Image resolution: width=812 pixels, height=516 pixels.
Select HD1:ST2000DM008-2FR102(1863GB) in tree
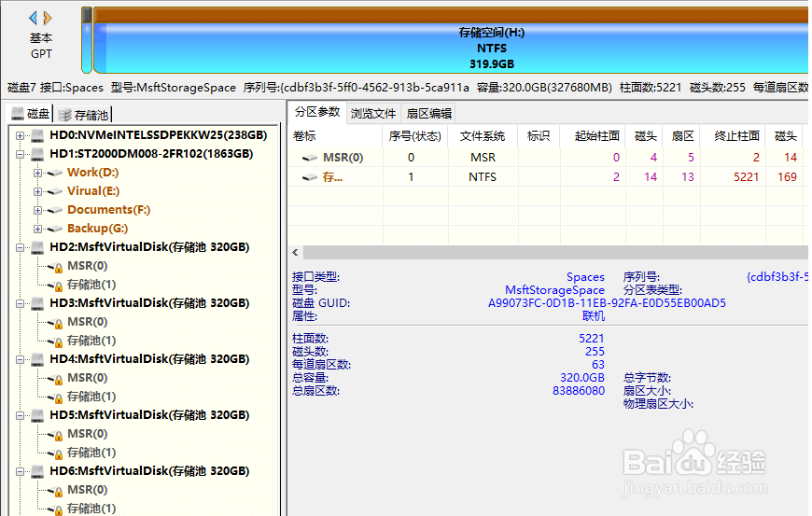click(151, 154)
